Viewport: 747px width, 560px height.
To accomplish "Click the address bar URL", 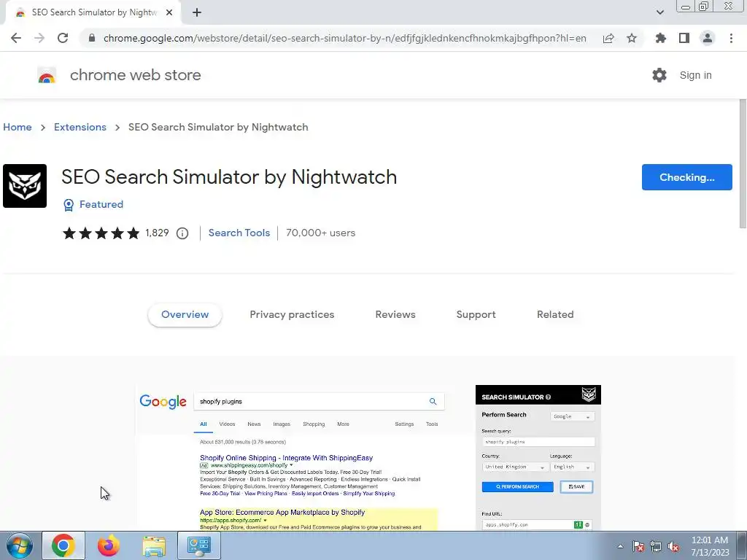I will (344, 38).
